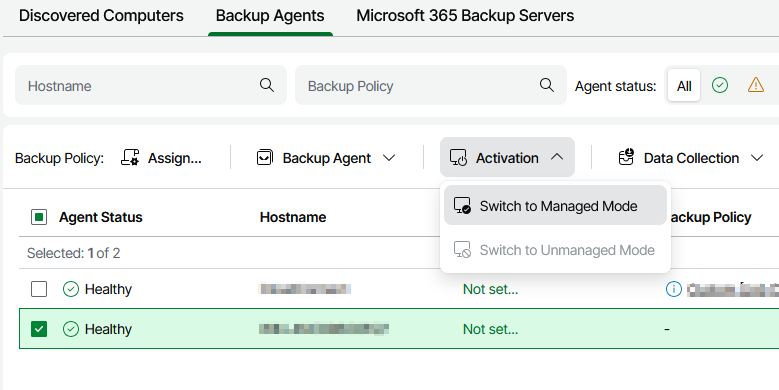Screen dimensions: 779x390
Task: Click the first row's Healthy status text
Action: click(108, 289)
